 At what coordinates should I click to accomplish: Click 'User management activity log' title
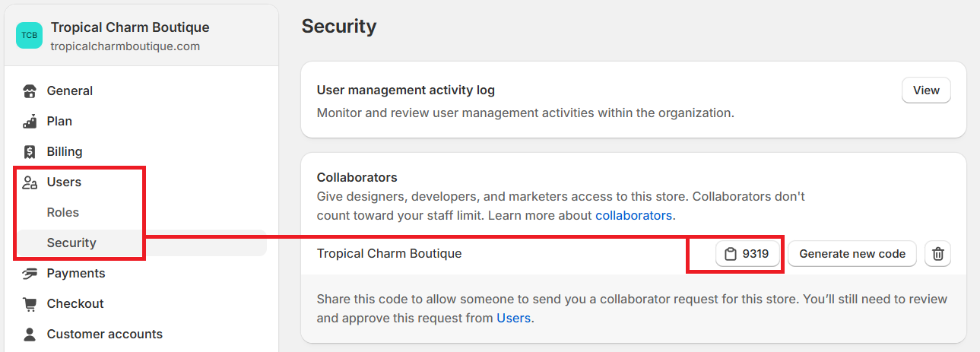coord(406,90)
